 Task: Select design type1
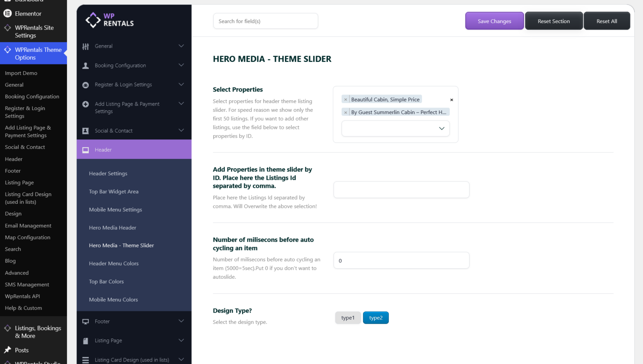[348, 318]
